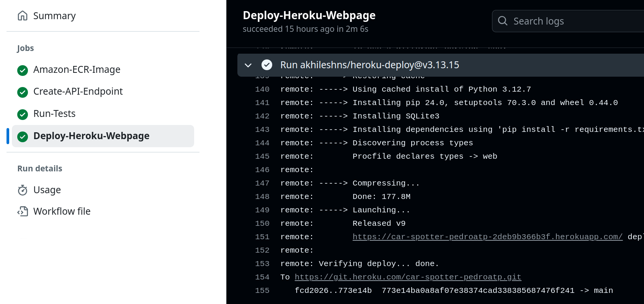Click the stopwatch icon next to Usage
This screenshot has height=304, width=644.
[23, 190]
